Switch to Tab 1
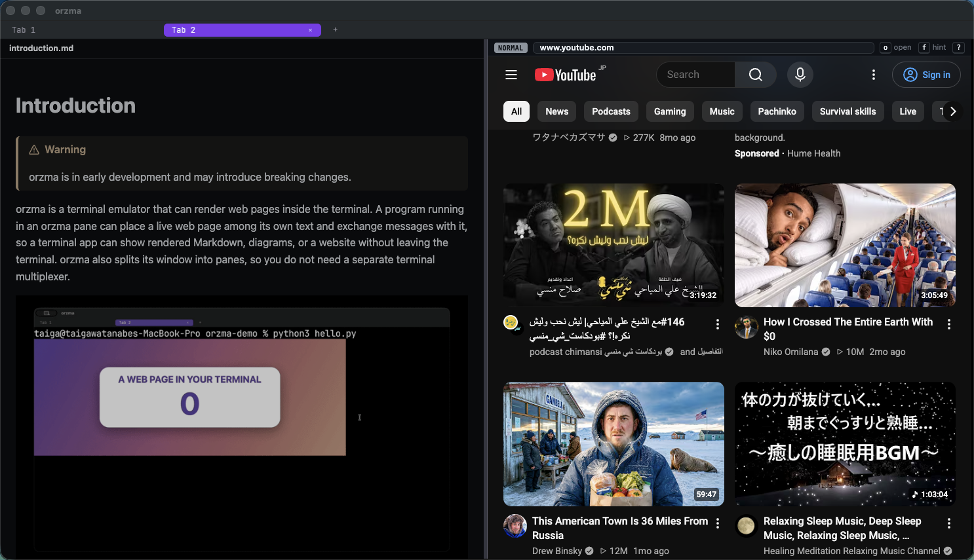The height and width of the screenshot is (560, 974). pyautogui.click(x=24, y=30)
